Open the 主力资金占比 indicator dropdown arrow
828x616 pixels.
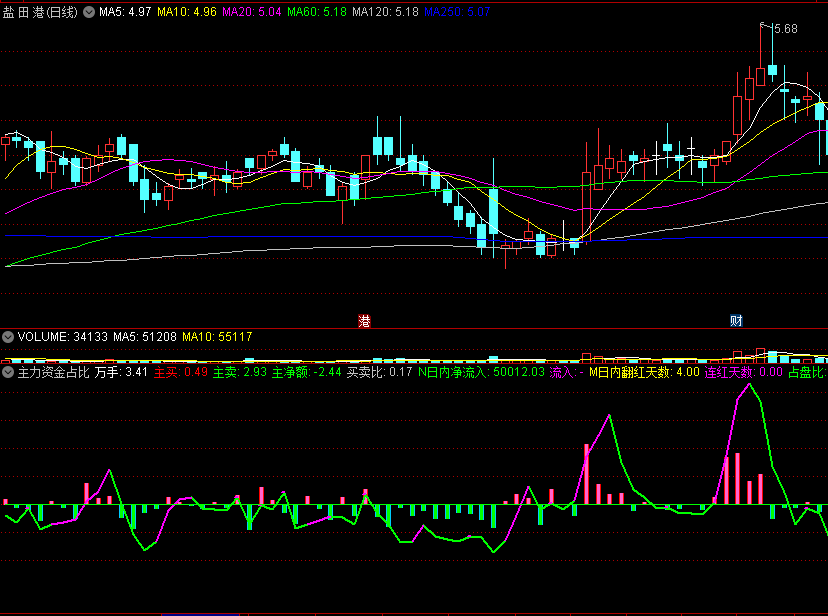click(8, 372)
